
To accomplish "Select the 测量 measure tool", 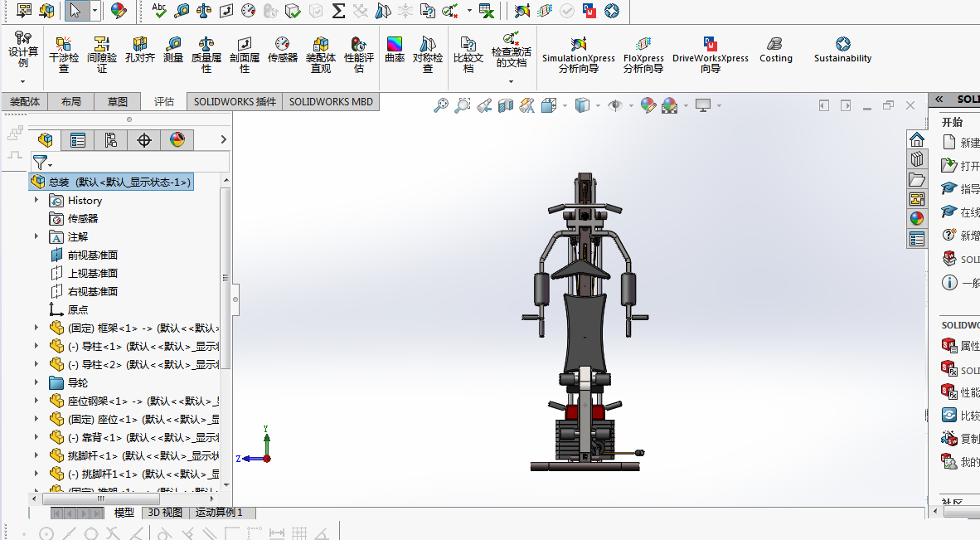I will click(173, 50).
